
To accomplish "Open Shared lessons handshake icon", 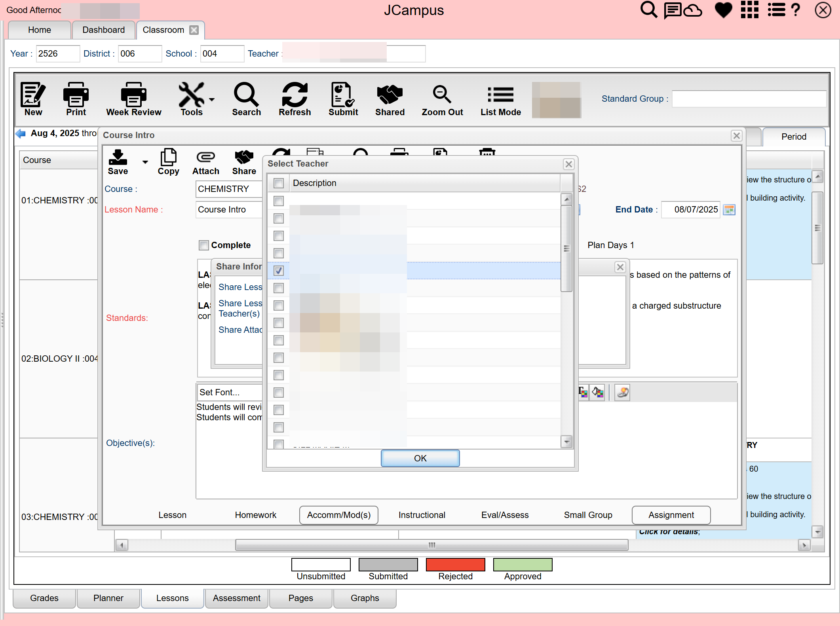I will [x=390, y=95].
